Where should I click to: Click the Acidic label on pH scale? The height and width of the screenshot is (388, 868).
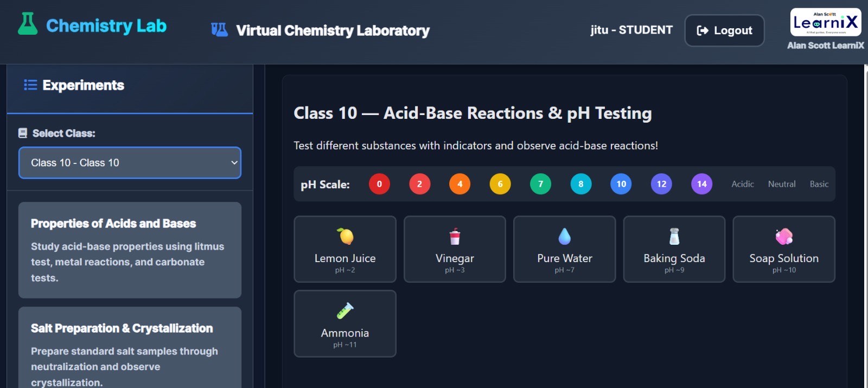pos(742,184)
